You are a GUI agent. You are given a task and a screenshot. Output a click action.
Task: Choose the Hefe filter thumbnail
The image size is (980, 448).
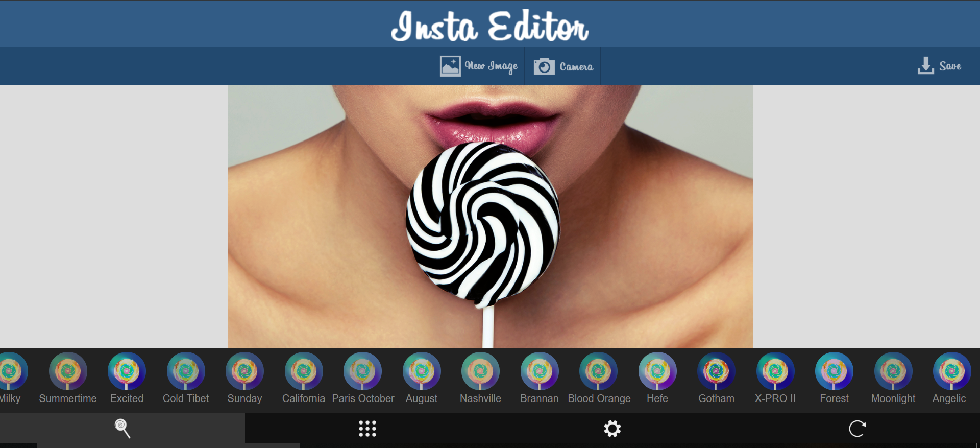pyautogui.click(x=657, y=371)
